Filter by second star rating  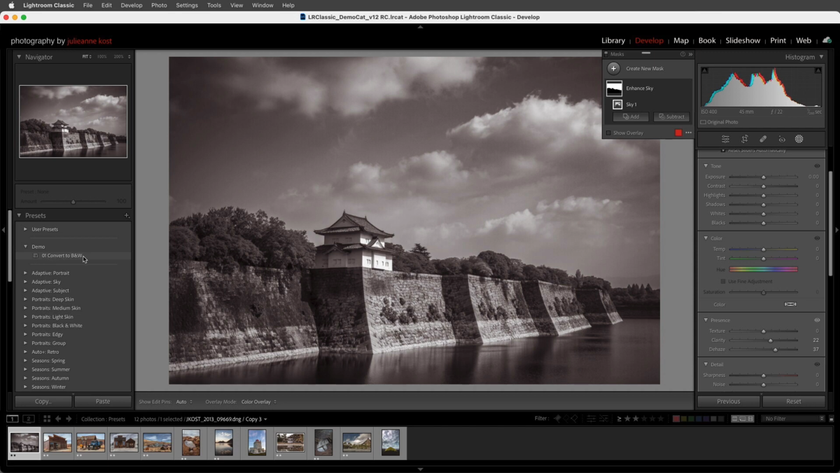coord(636,418)
